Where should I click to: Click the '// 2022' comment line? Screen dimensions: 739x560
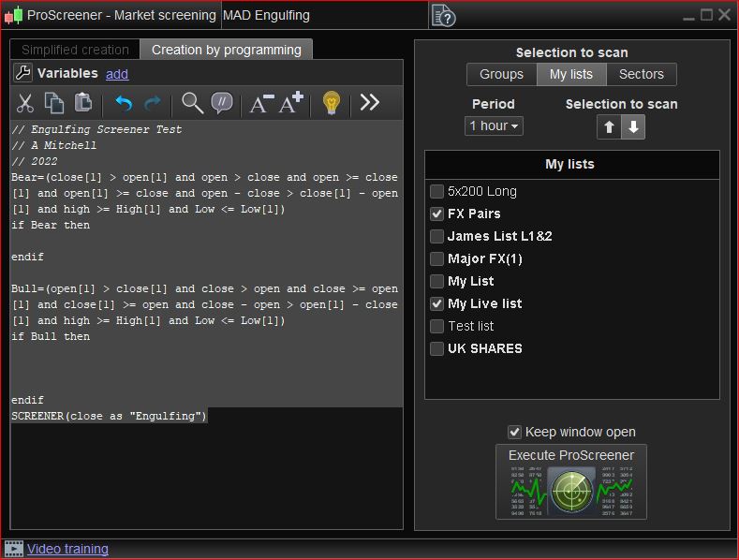tap(35, 161)
